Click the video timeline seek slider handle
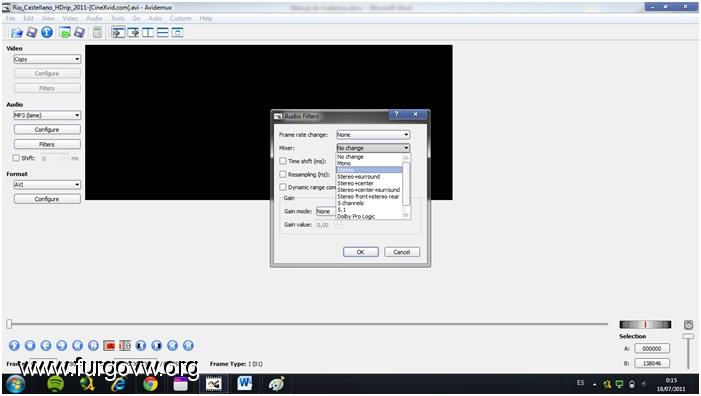The width and height of the screenshot is (701, 396). coord(9,324)
